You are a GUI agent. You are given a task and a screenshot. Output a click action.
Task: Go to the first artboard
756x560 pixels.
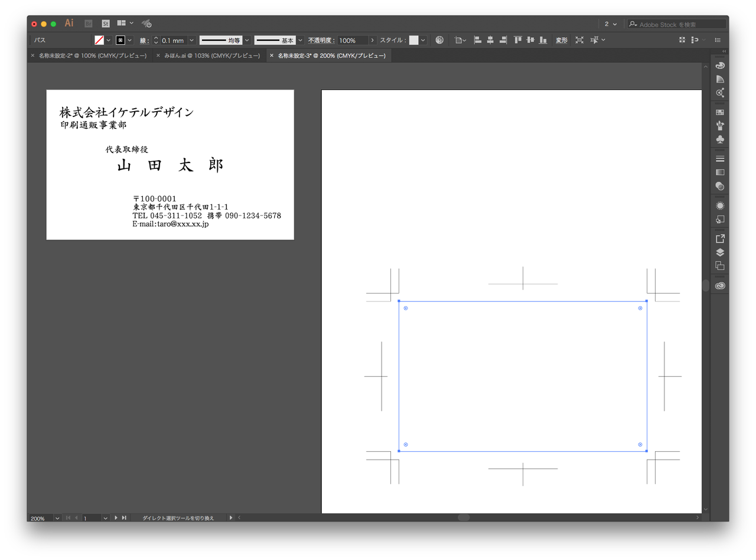tap(68, 518)
